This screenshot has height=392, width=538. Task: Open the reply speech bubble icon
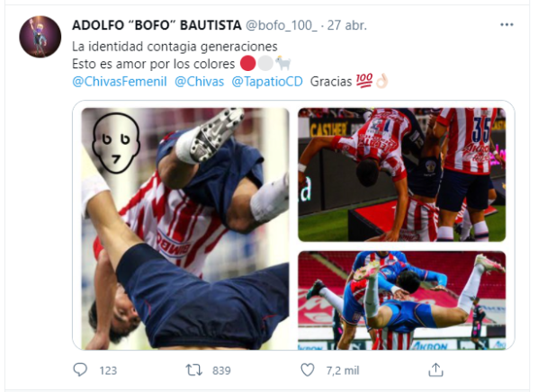pos(80,370)
